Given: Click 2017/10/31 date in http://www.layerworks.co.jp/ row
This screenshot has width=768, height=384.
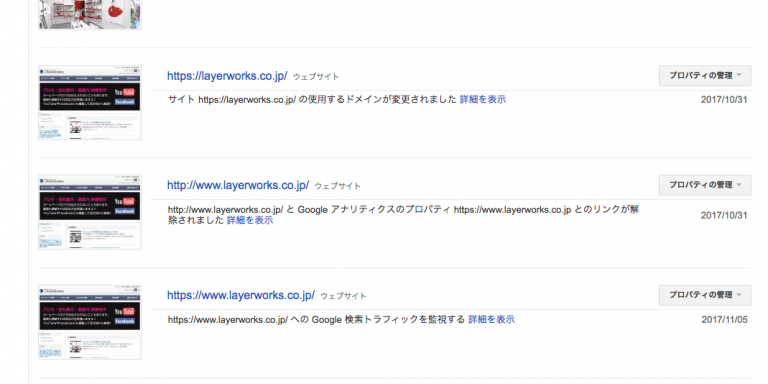Looking at the screenshot, I should pyautogui.click(x=724, y=216).
